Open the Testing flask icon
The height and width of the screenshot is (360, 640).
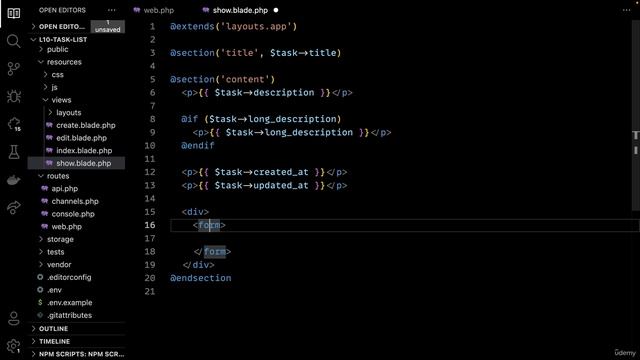(13, 152)
